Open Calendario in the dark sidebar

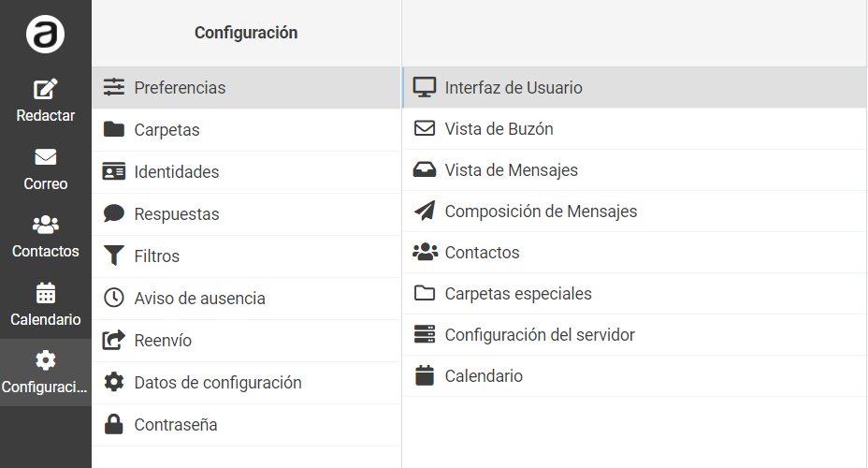pos(46,305)
